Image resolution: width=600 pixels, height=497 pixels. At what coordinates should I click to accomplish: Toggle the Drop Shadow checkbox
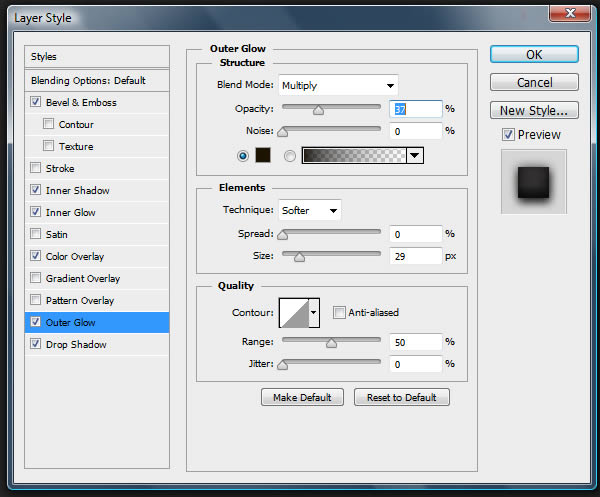[36, 344]
